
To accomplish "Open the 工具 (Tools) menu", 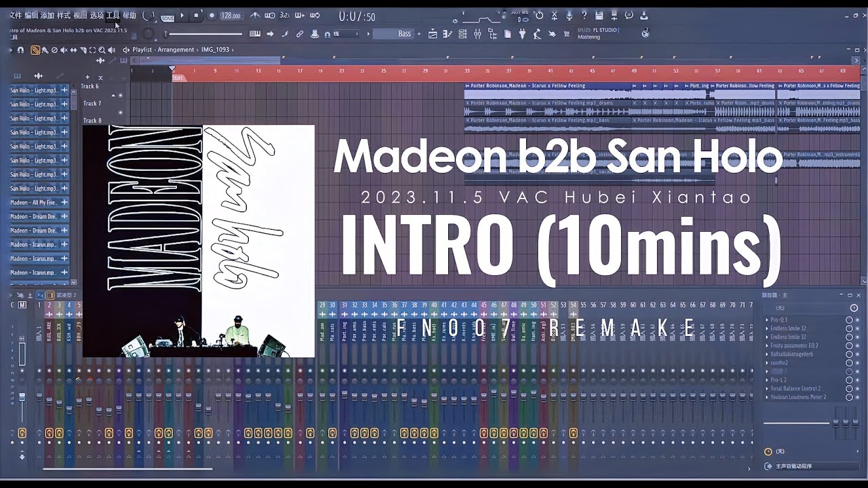I will click(113, 15).
